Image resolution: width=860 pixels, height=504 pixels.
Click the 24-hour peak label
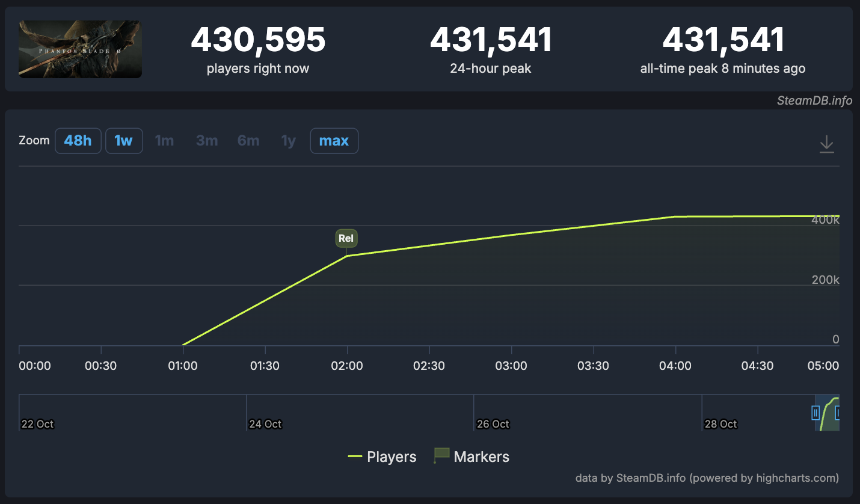point(491,69)
